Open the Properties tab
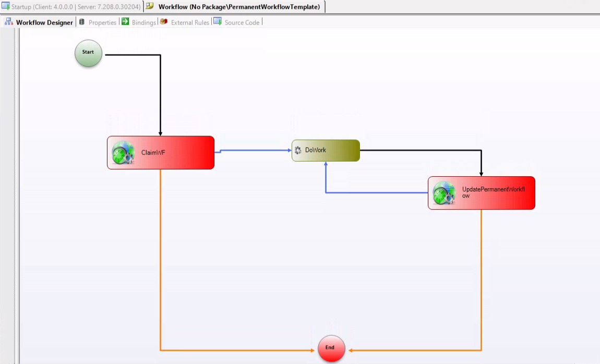Viewport: 600px width, 364px height. point(98,22)
